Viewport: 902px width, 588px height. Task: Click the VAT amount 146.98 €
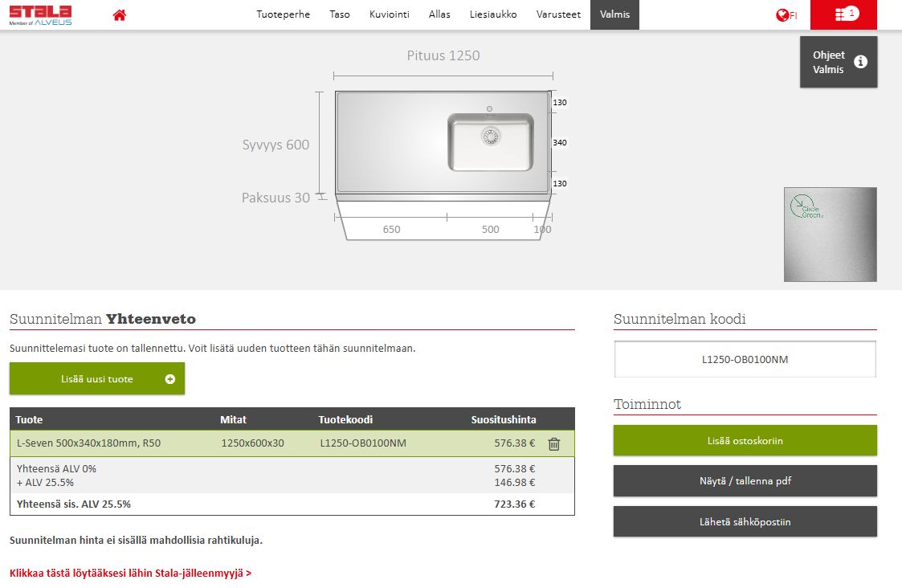click(514, 483)
